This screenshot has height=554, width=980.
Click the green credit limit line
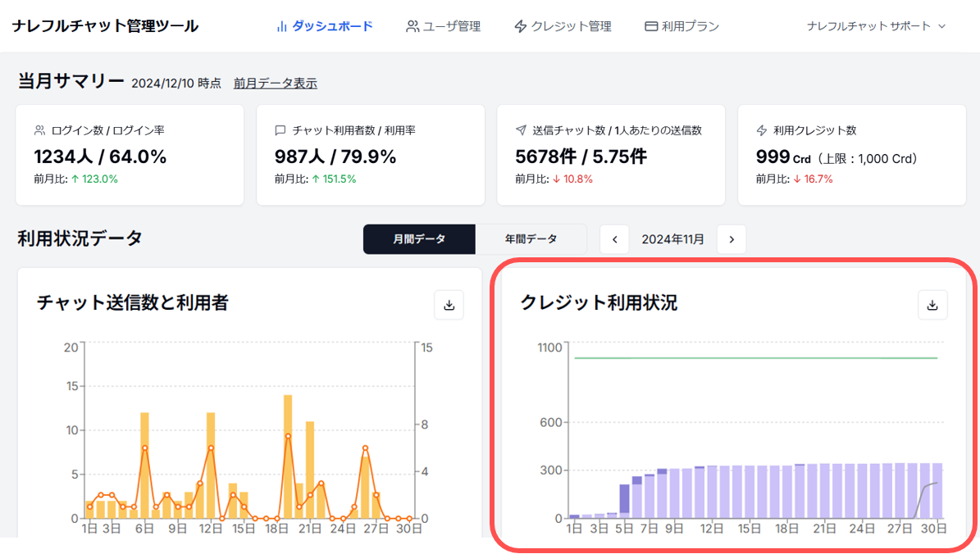coord(754,358)
